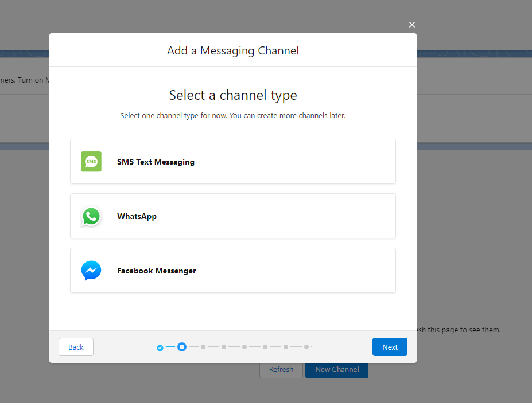Click the current step dot in the progress bar
Screen dimensions: 532x403
181,347
